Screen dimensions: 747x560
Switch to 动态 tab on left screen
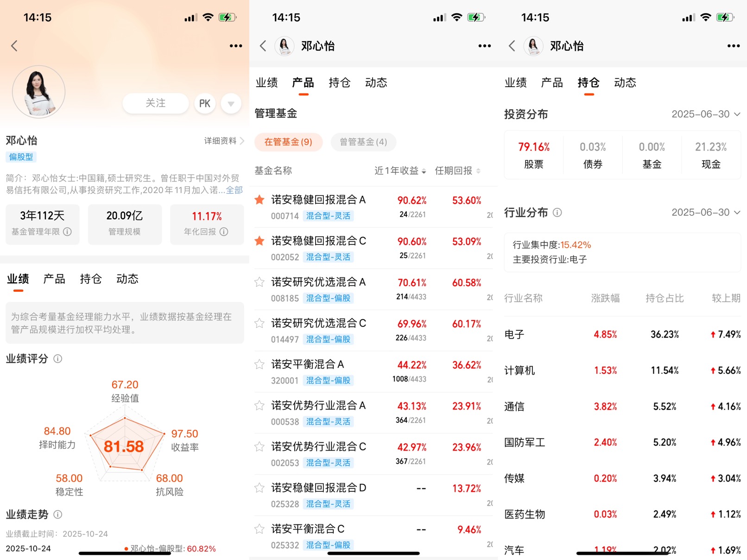pyautogui.click(x=127, y=279)
